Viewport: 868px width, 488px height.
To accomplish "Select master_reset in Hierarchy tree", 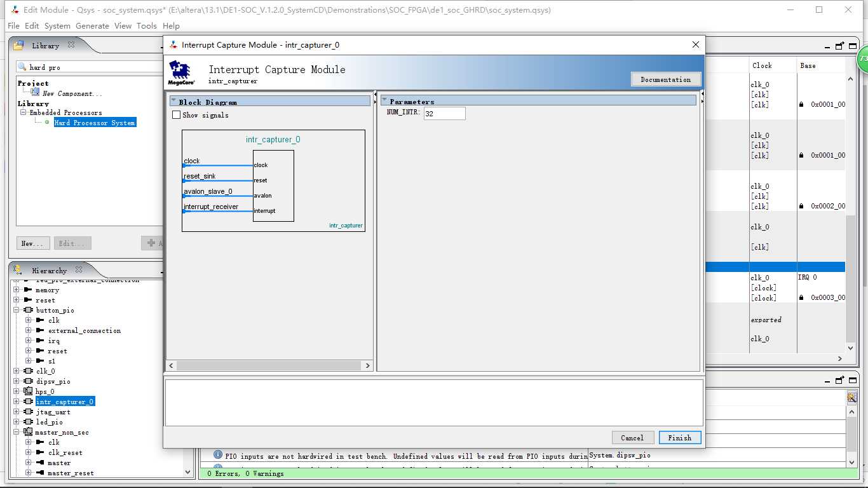I will [71, 473].
